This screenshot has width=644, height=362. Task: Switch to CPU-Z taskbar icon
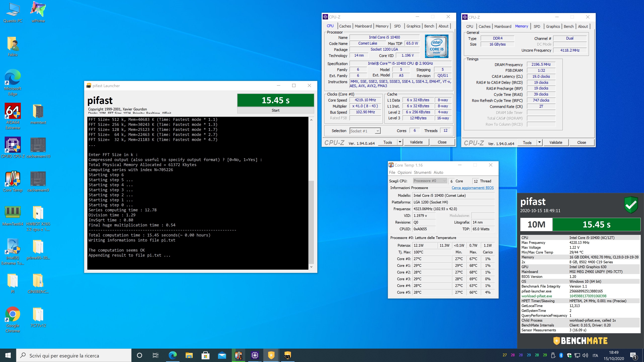(255, 355)
